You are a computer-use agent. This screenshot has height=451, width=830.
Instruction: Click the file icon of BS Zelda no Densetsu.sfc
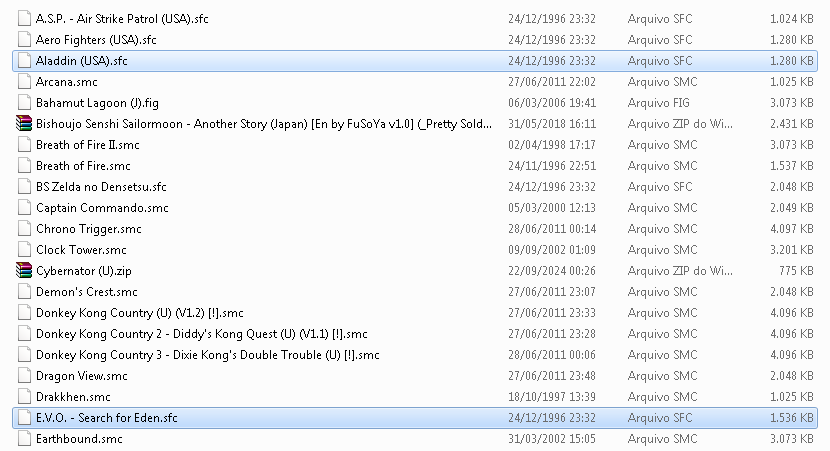[24, 187]
